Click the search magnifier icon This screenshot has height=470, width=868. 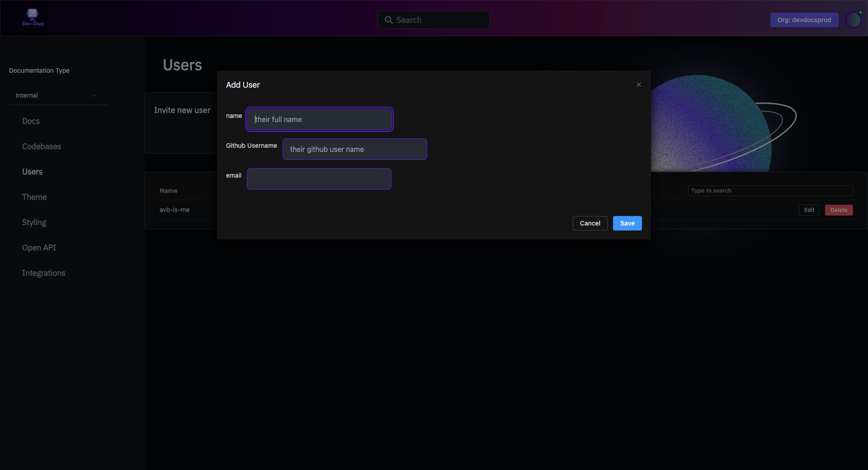coord(388,20)
